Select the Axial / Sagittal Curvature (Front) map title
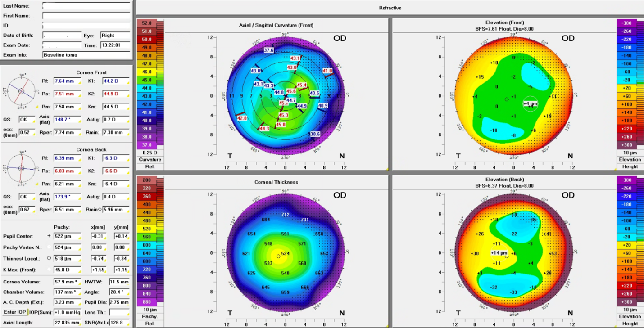 click(276, 25)
